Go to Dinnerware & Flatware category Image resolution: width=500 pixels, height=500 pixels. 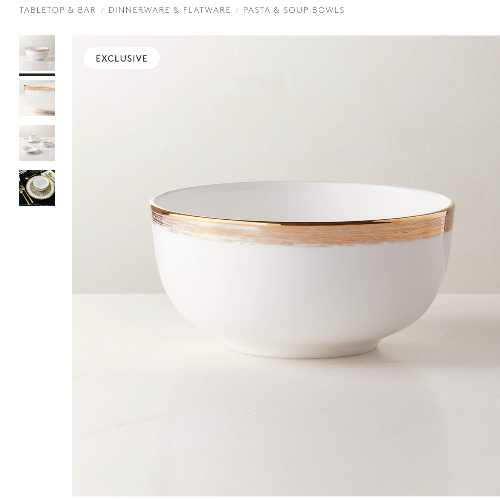tap(169, 10)
